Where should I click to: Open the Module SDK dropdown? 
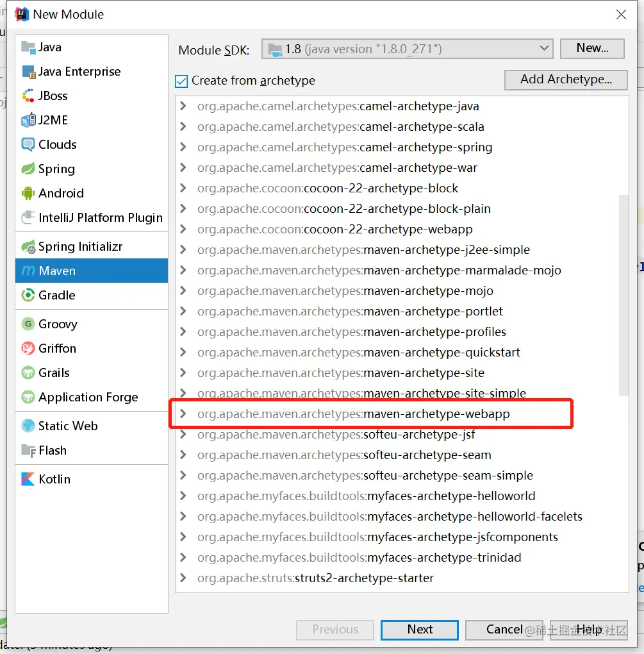pyautogui.click(x=408, y=49)
